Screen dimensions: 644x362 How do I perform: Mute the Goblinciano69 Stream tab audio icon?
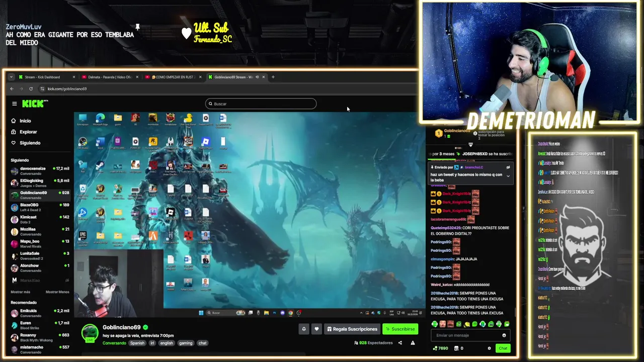257,77
